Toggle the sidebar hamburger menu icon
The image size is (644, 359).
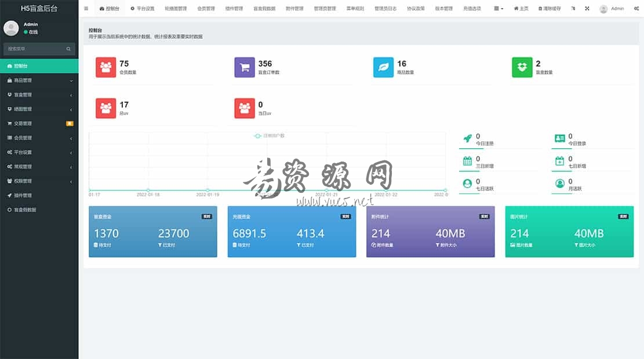[86, 8]
